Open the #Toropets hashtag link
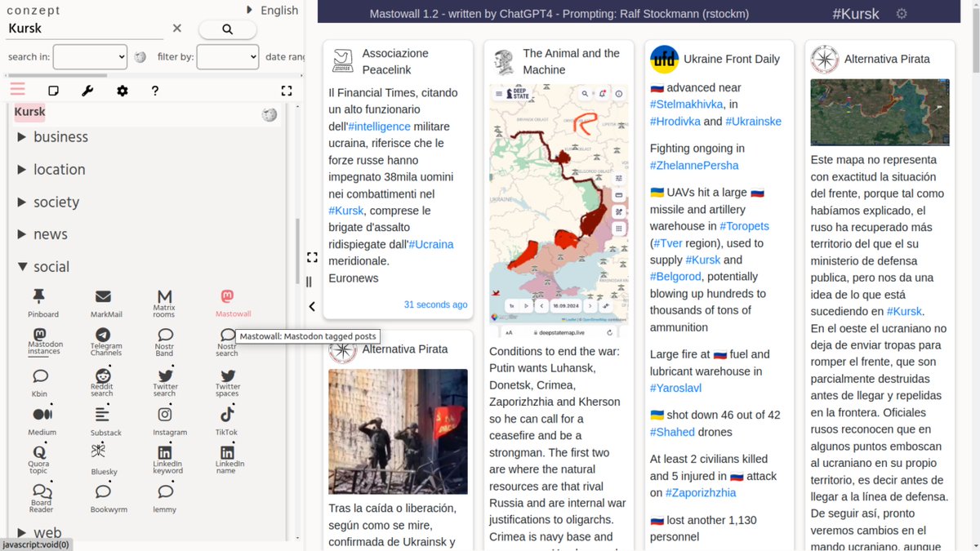980x551 pixels. coord(744,226)
